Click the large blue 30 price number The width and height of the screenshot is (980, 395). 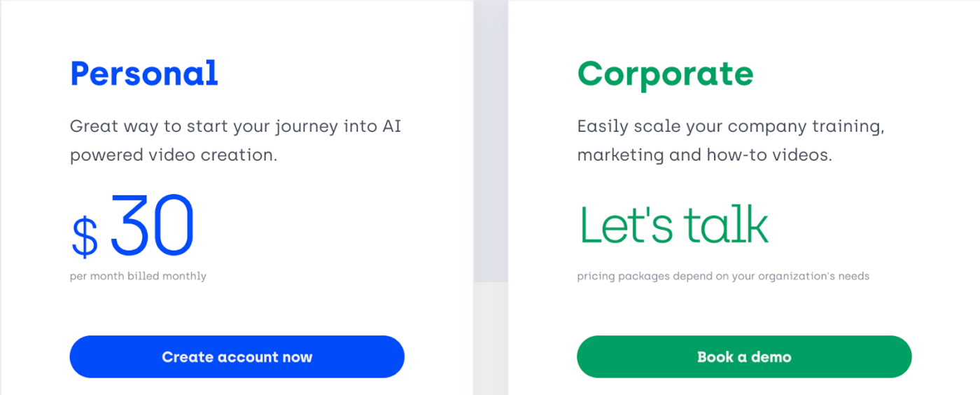tap(152, 224)
